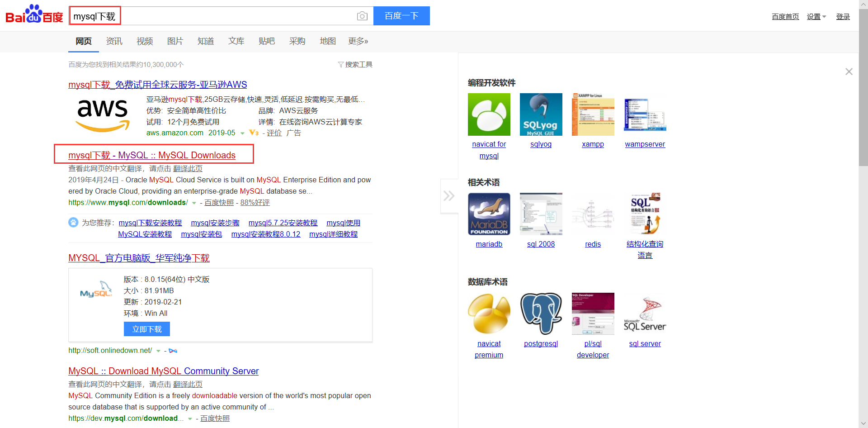Open MySQL Downloads result link

tap(152, 155)
